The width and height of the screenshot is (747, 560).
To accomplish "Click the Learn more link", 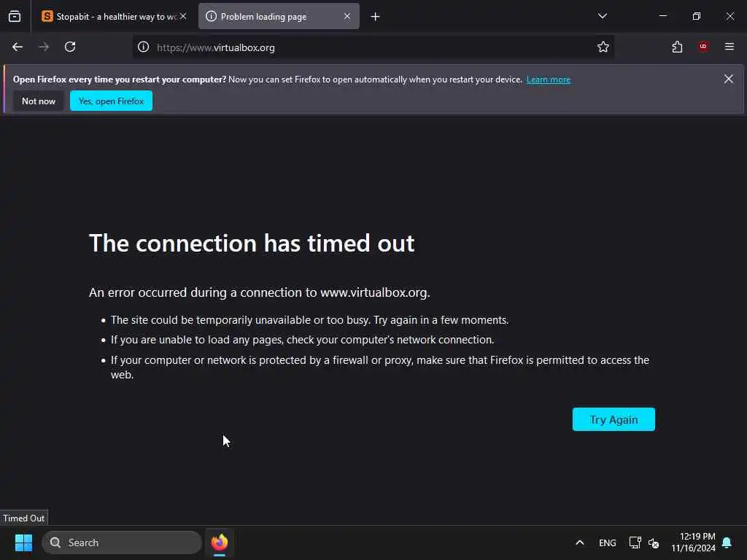I will point(549,79).
